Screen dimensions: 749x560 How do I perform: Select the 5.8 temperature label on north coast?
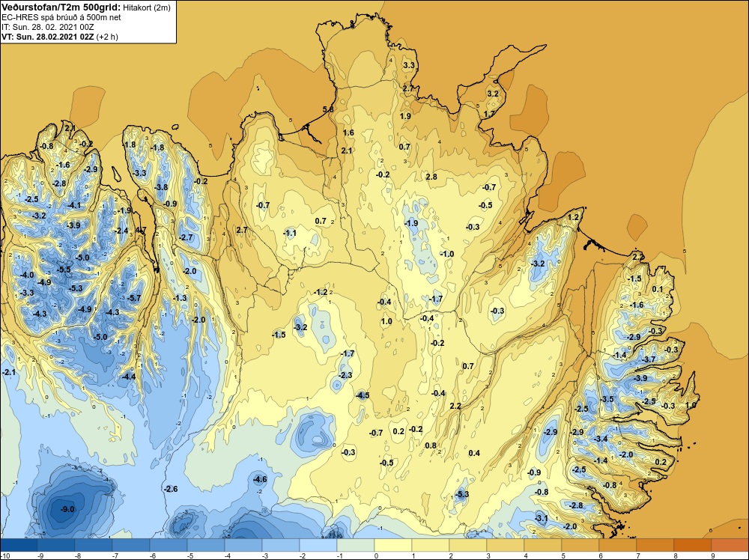coord(328,109)
